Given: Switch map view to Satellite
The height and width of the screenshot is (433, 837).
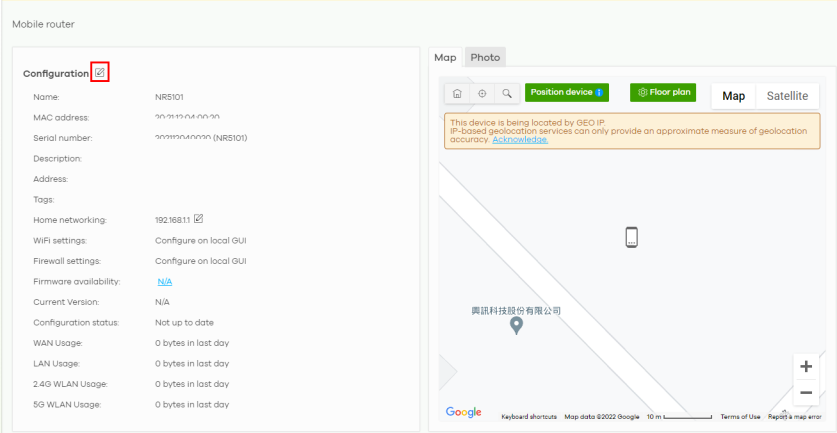Looking at the screenshot, I should point(787,96).
